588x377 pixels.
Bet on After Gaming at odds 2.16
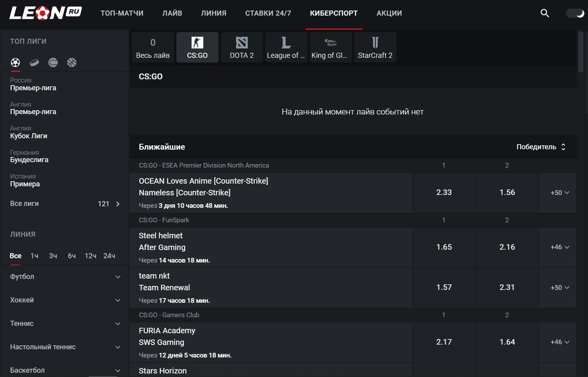507,247
